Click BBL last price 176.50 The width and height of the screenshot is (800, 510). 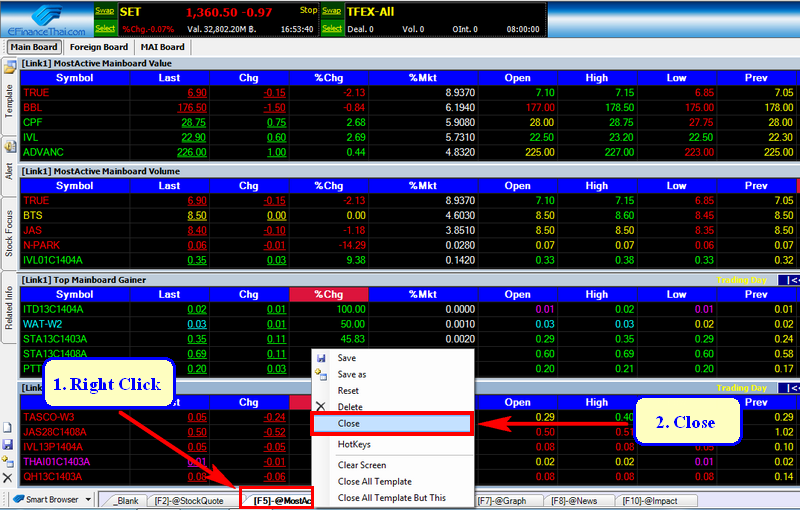pyautogui.click(x=192, y=108)
